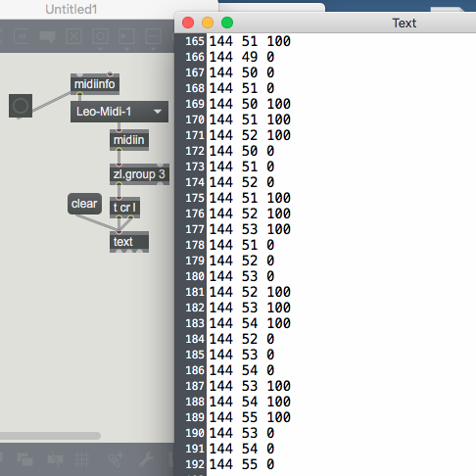Expand the slider object palette arrow
The width and height of the screenshot is (476, 476).
[x=153, y=49]
